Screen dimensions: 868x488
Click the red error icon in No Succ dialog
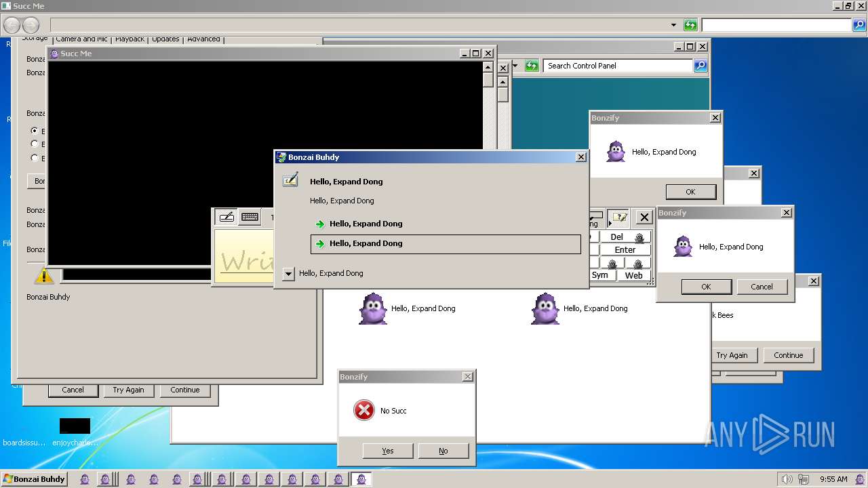point(364,410)
